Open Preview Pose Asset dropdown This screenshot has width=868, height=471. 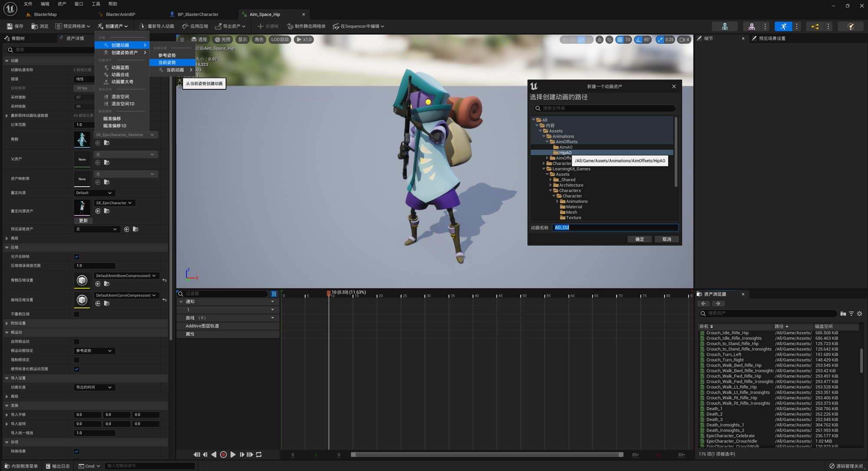[96, 229]
